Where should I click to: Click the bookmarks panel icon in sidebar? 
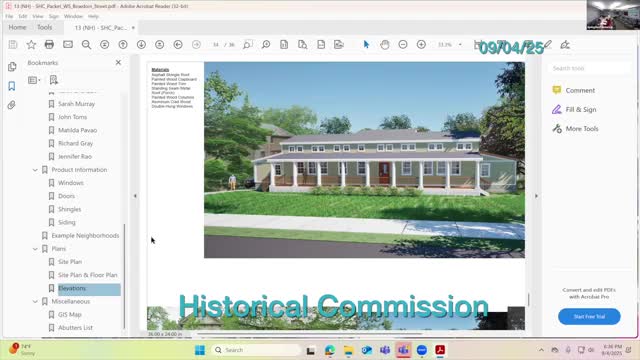pos(12,86)
